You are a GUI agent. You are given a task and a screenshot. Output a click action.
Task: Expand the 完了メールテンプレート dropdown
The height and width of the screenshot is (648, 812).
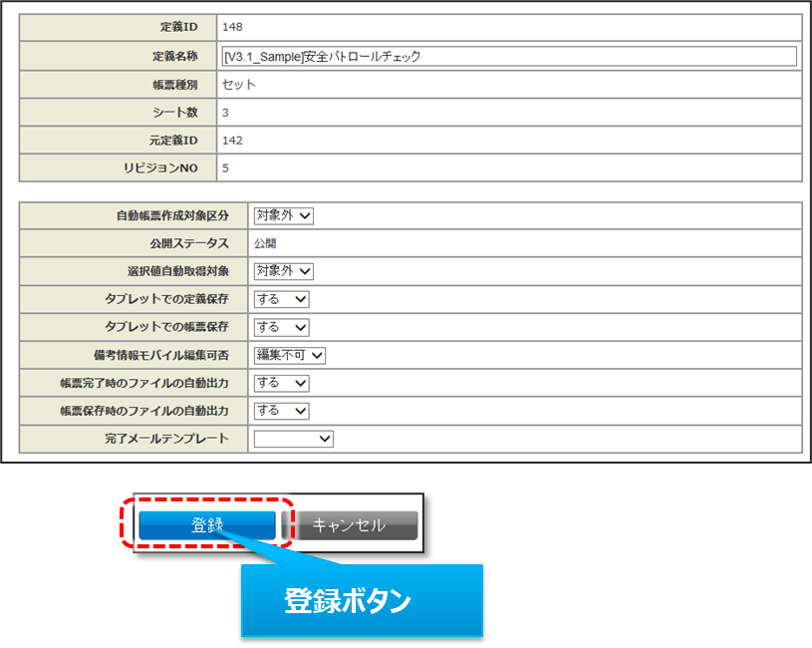click(x=293, y=439)
